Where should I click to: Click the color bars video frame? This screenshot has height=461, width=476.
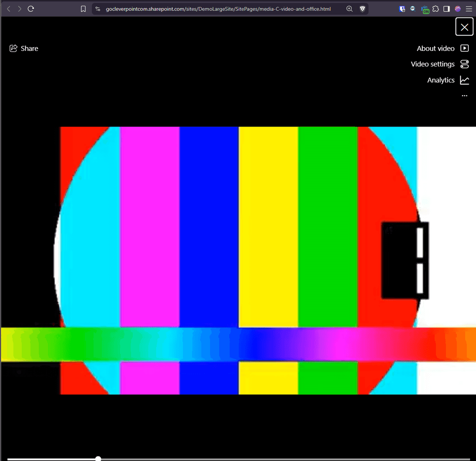tap(238, 260)
